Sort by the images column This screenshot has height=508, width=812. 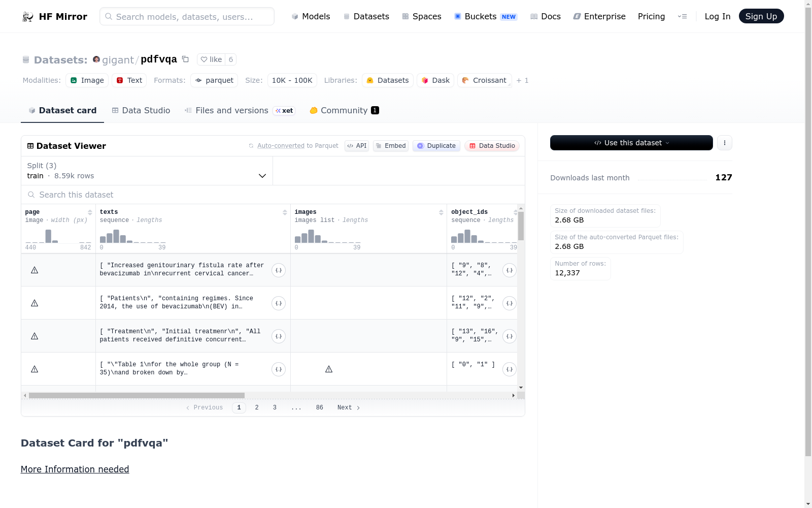pos(441,212)
